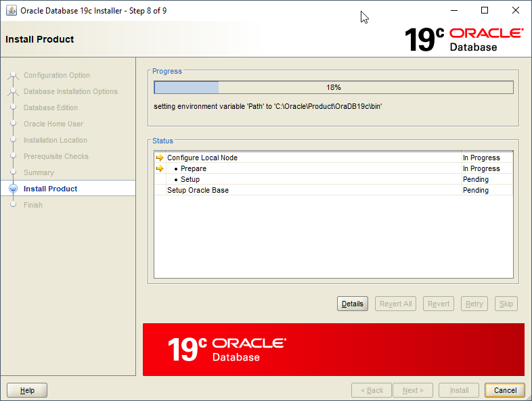Viewport: 532px width, 401px height.
Task: Maximize the installer window
Action: tap(485, 11)
